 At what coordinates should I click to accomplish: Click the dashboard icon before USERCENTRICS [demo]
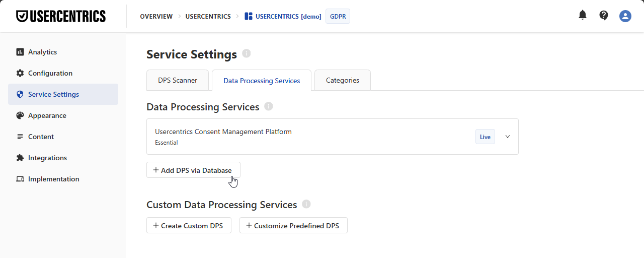[x=248, y=16]
